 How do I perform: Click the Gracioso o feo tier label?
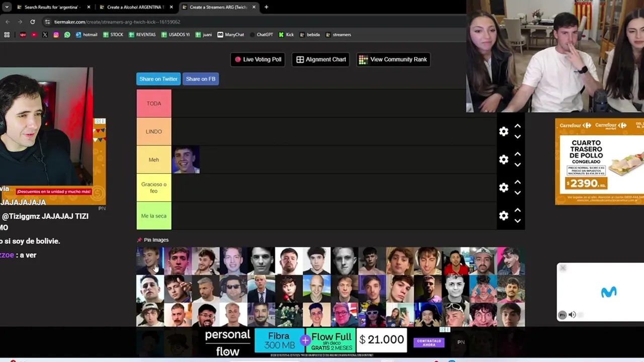click(x=154, y=188)
